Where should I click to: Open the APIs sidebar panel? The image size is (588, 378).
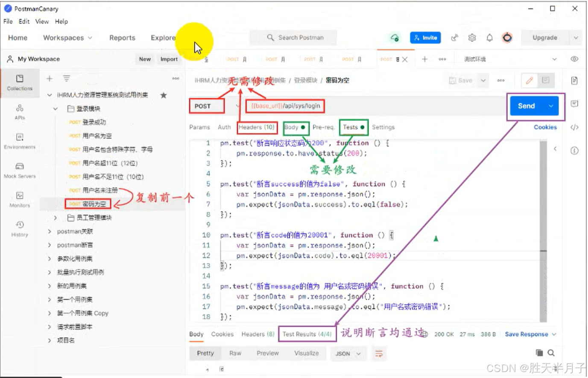click(20, 112)
